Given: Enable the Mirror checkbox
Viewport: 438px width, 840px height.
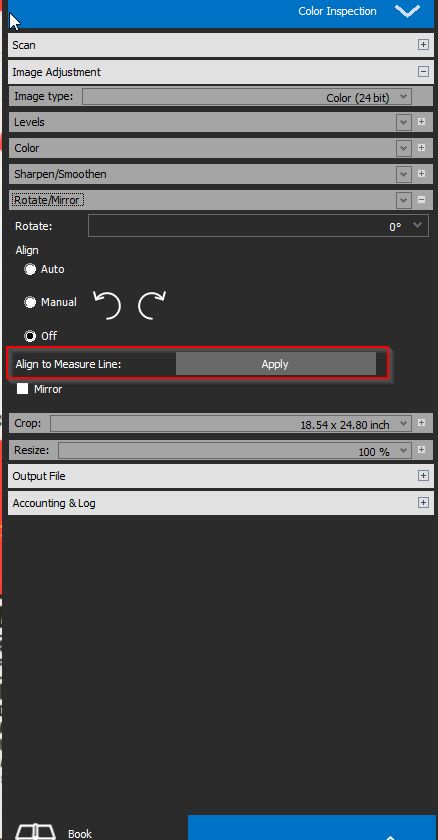Looking at the screenshot, I should (x=22, y=389).
